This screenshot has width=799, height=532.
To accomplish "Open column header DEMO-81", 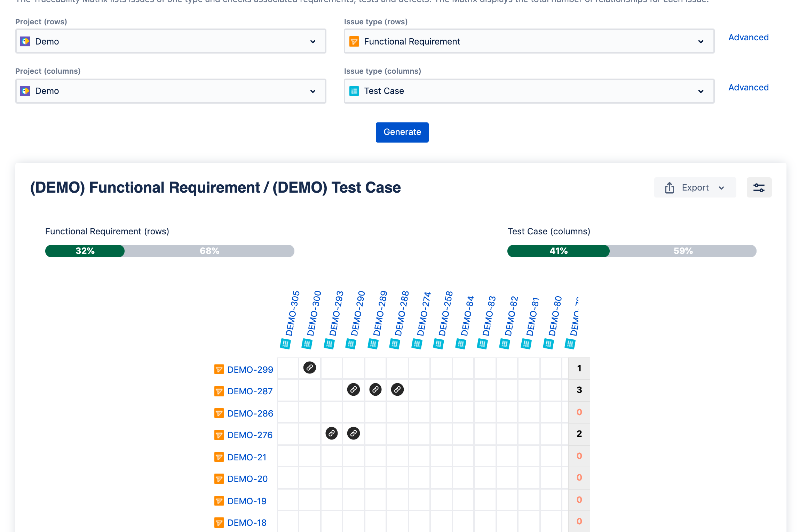I will click(x=533, y=316).
